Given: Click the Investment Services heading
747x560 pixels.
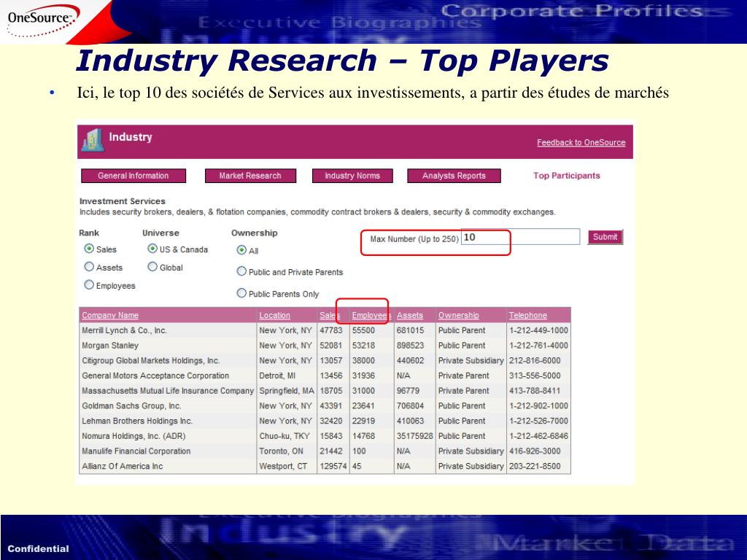Looking at the screenshot, I should [x=123, y=201].
